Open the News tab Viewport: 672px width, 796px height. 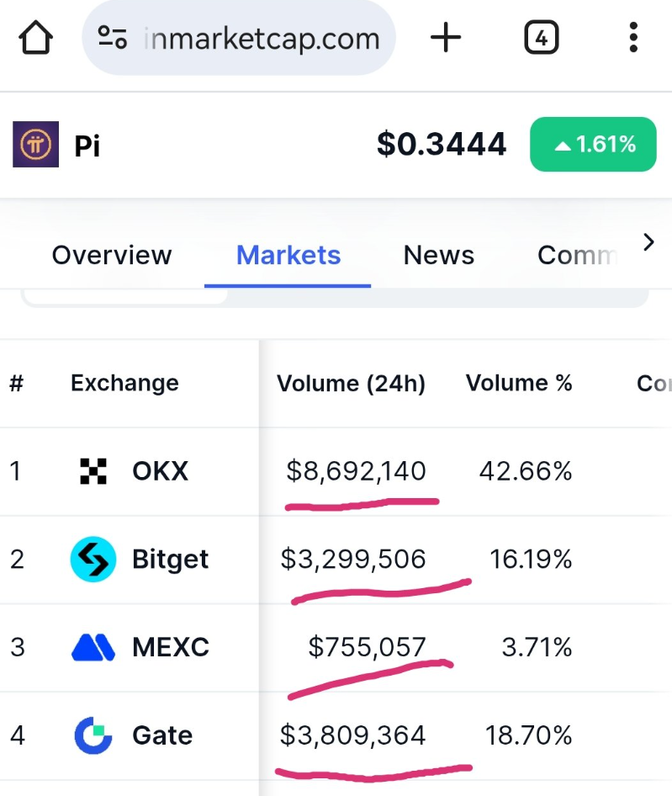coord(438,255)
